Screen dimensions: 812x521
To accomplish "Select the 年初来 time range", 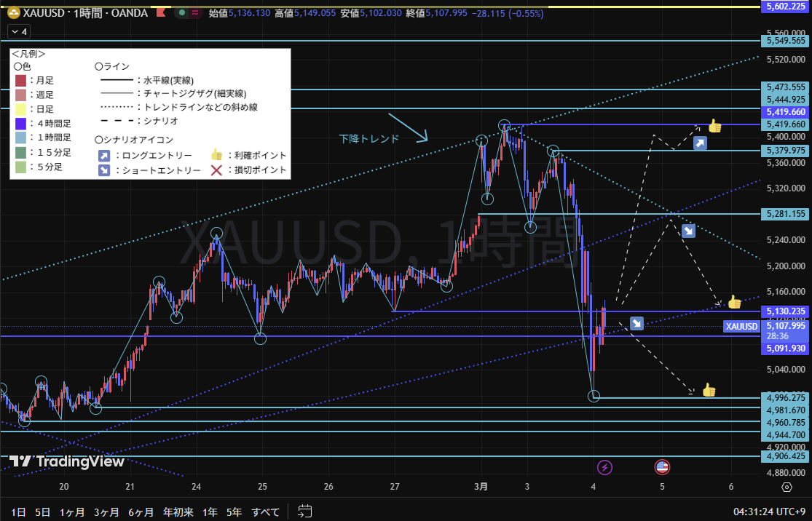I will (x=178, y=512).
